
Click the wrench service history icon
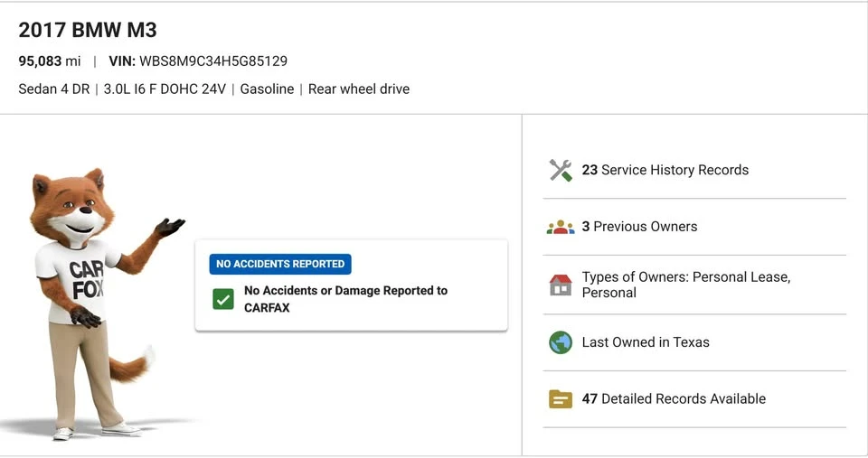click(x=561, y=171)
